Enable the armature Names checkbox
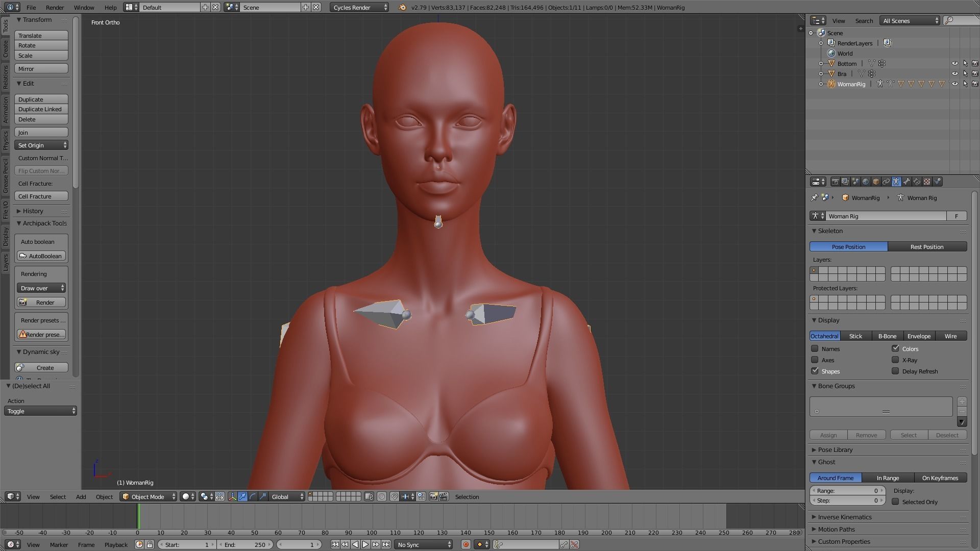This screenshot has height=551, width=980. coord(815,348)
